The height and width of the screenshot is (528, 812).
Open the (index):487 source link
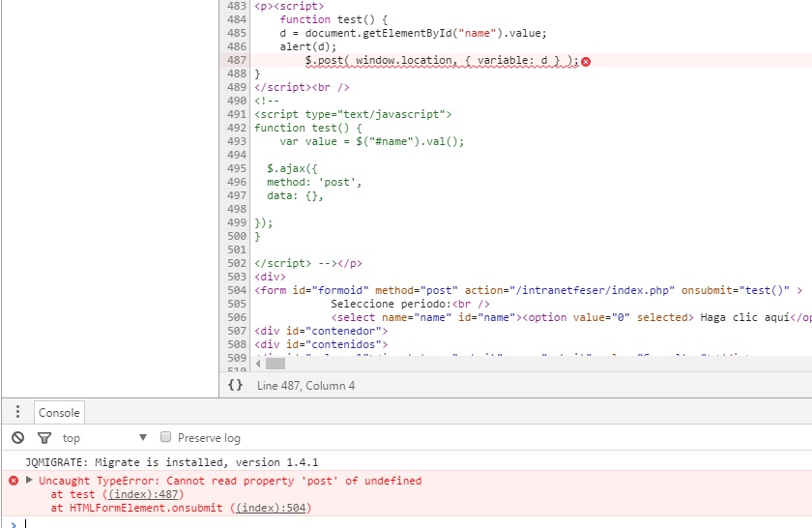coord(143,494)
